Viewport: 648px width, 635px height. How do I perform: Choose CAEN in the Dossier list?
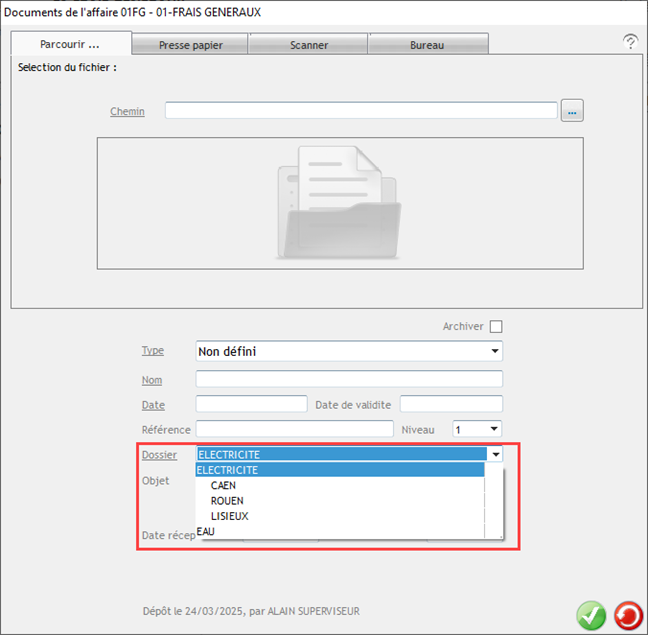[224, 486]
